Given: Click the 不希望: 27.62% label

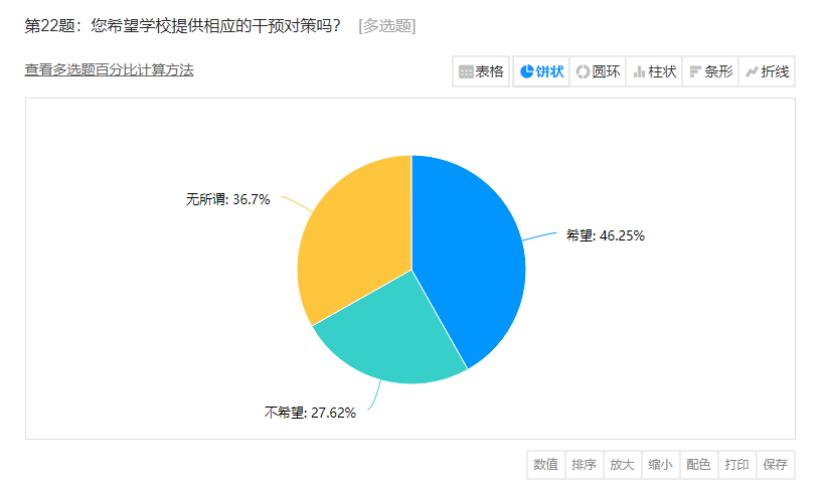Looking at the screenshot, I should (x=310, y=412).
